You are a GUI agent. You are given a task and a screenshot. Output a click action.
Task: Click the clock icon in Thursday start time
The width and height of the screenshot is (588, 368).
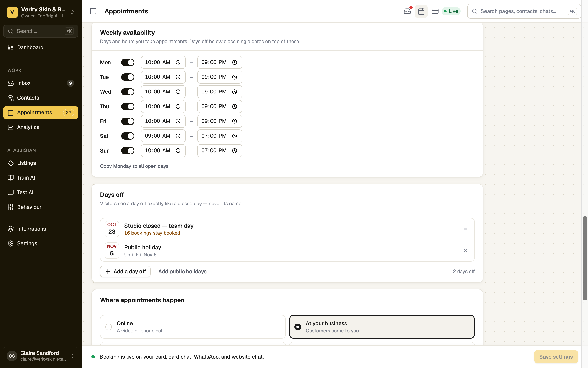point(178,107)
